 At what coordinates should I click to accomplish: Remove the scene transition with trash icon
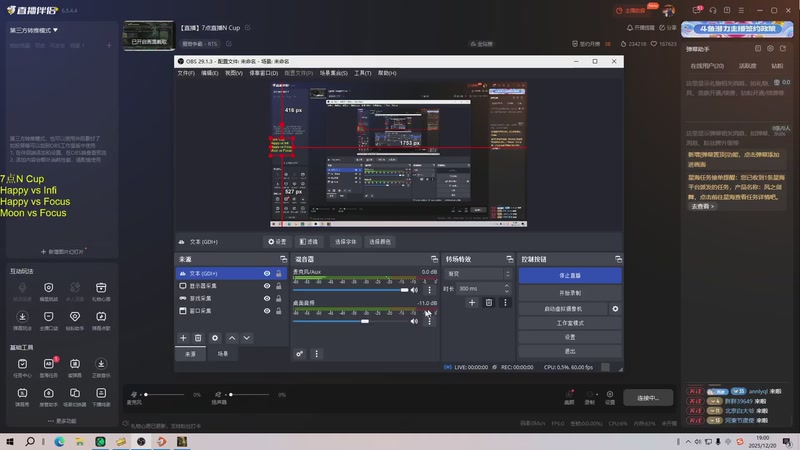[489, 303]
